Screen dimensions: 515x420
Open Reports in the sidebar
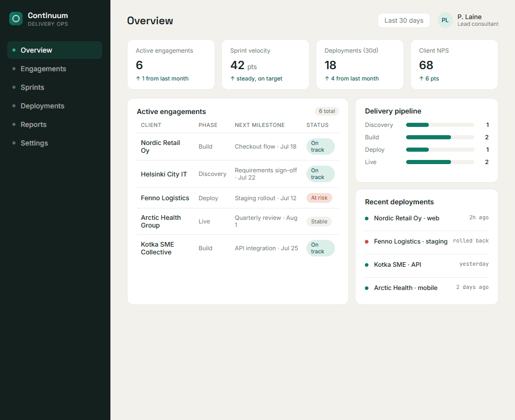55,124
